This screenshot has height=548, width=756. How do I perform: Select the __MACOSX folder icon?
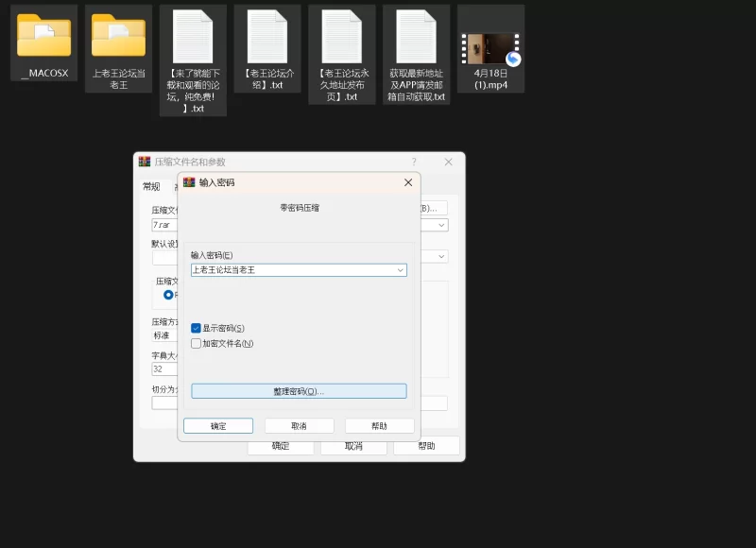pos(43,36)
